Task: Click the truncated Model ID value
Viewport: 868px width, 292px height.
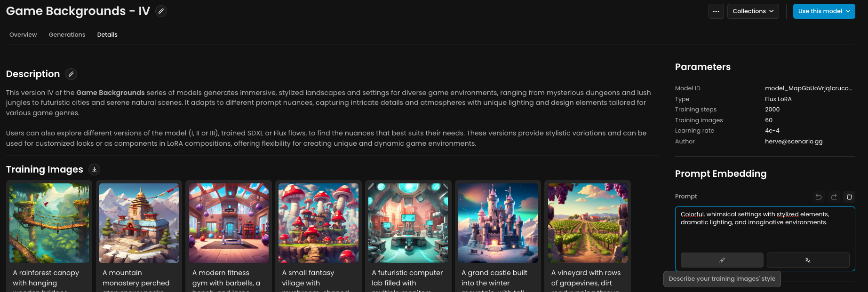Action: [x=808, y=88]
